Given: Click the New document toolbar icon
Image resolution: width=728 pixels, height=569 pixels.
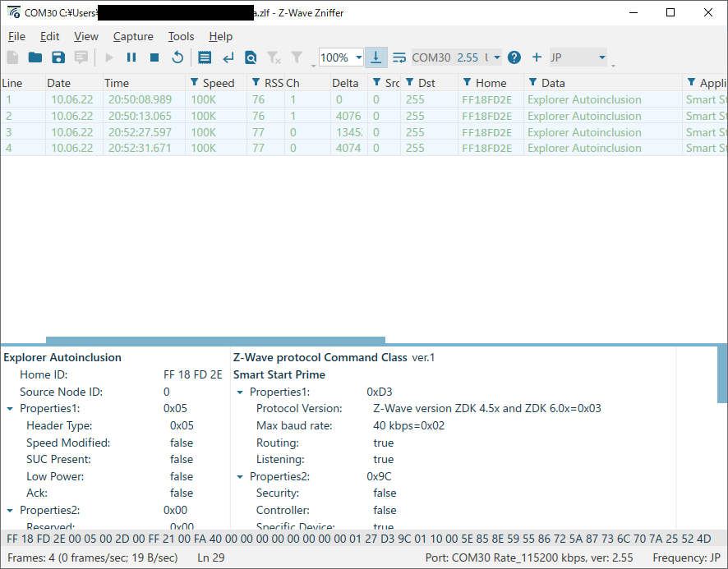Looking at the screenshot, I should (12, 57).
